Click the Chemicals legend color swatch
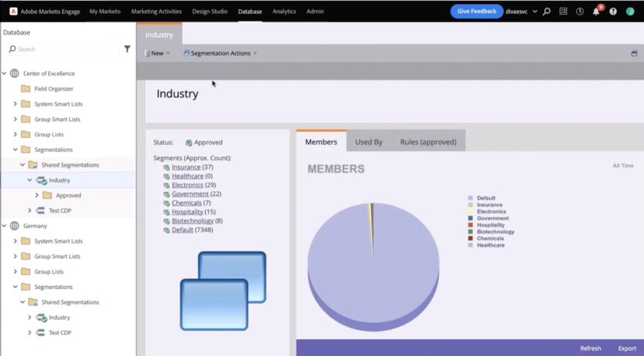 (x=471, y=238)
